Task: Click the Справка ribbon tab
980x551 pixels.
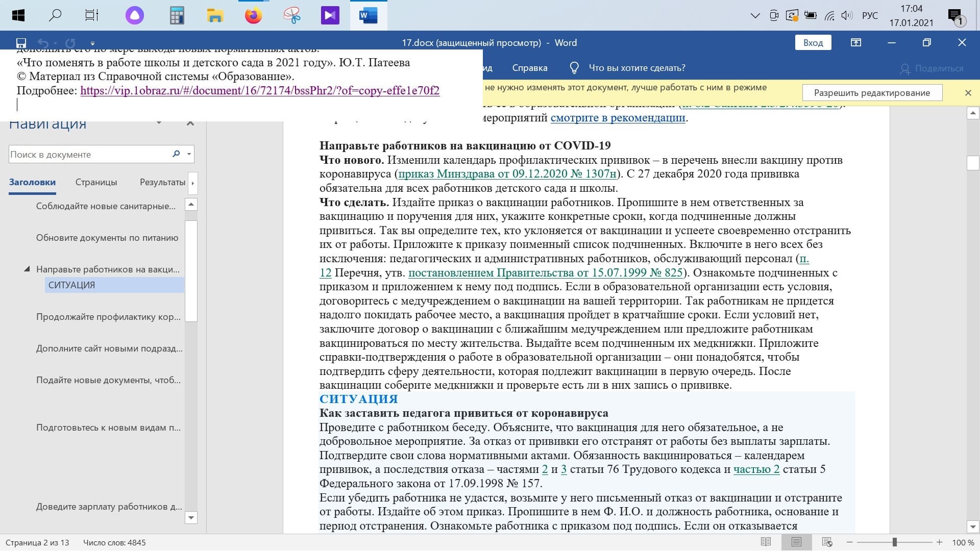Action: (529, 68)
